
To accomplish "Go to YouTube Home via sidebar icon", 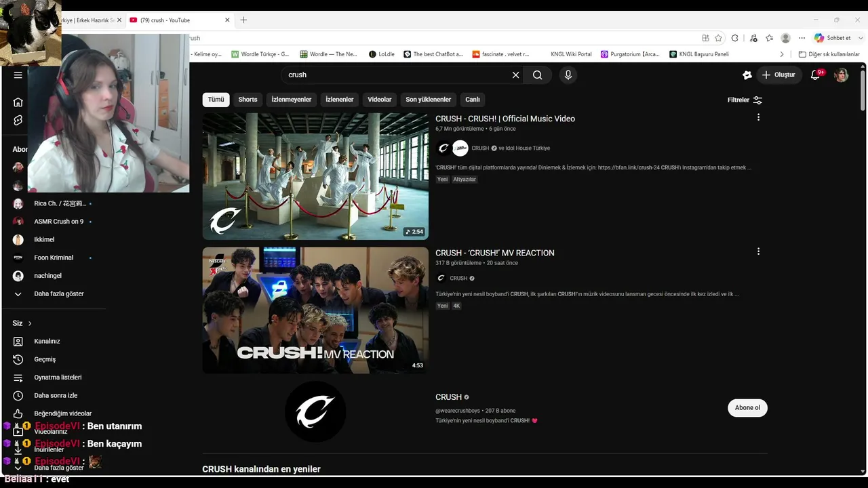I will coord(18,102).
